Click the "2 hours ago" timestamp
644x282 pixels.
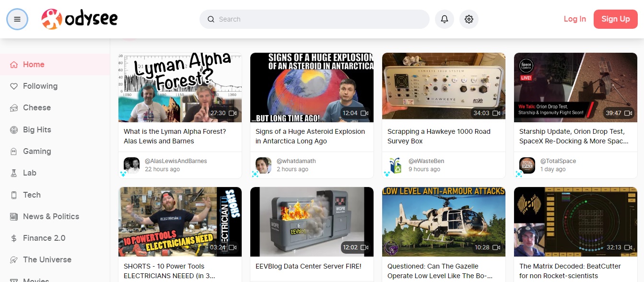(293, 169)
